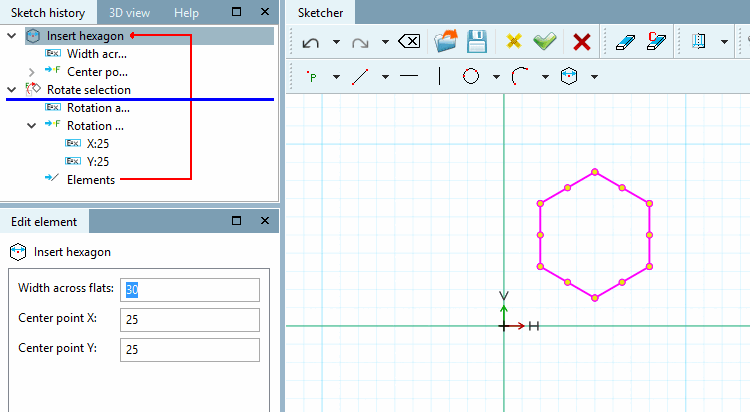Pick the diagonal line tool
The height and width of the screenshot is (412, 750).
pos(360,77)
